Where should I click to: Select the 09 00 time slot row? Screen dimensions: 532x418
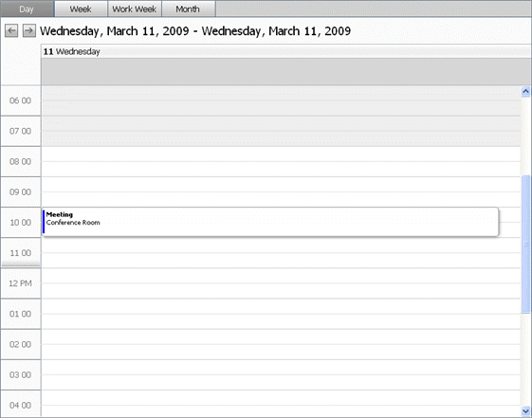click(x=281, y=191)
